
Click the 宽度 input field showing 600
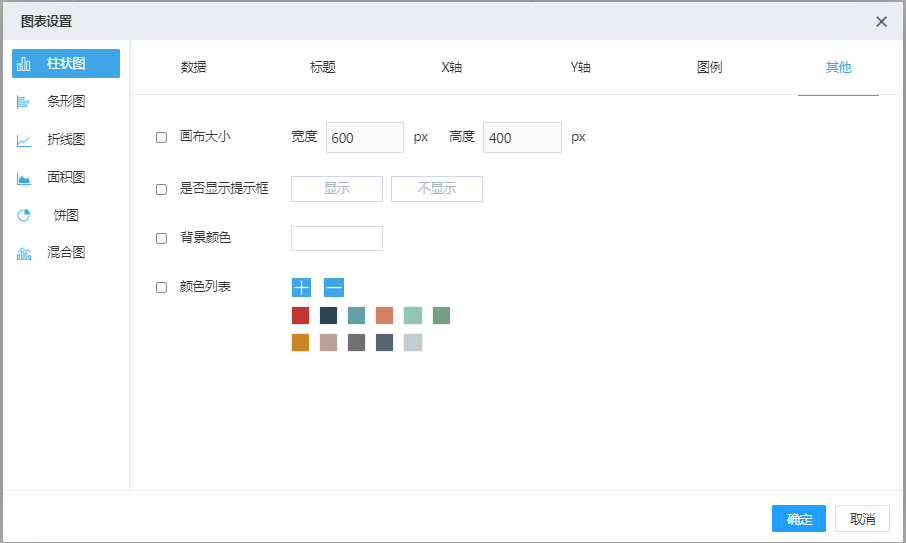coord(364,138)
